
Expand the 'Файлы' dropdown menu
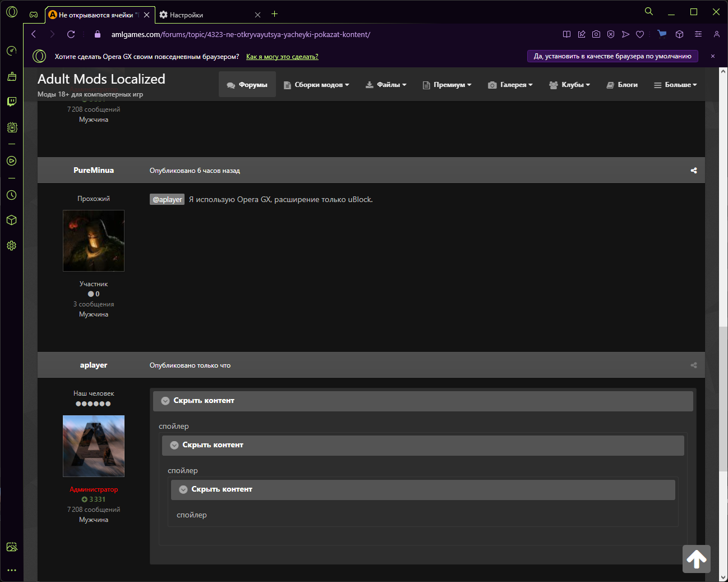click(x=386, y=85)
